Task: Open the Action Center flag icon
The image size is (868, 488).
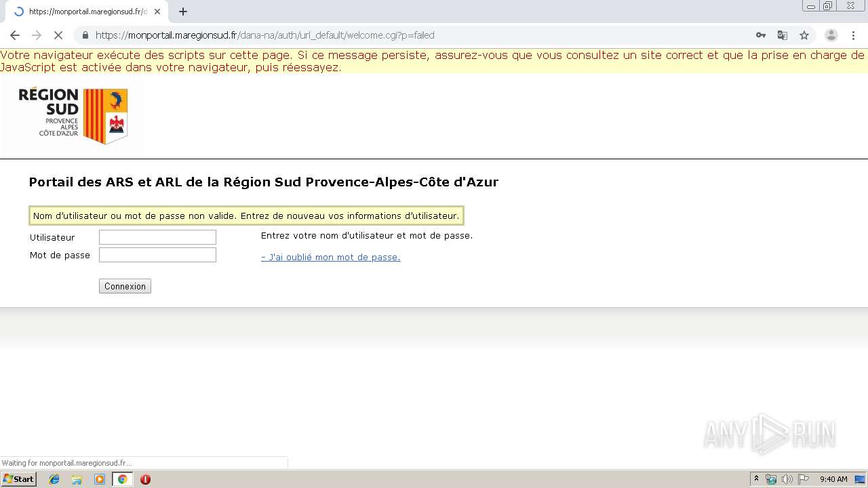Action: coord(803,479)
